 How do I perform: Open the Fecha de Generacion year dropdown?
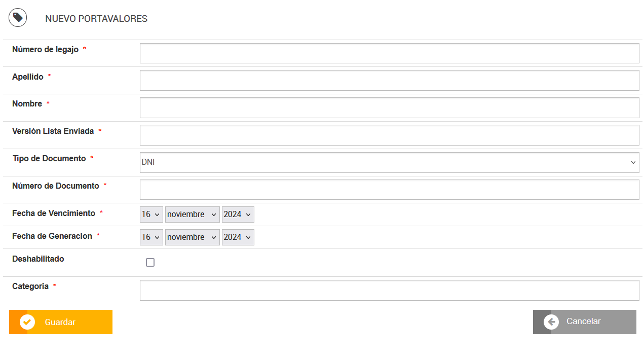pyautogui.click(x=238, y=237)
